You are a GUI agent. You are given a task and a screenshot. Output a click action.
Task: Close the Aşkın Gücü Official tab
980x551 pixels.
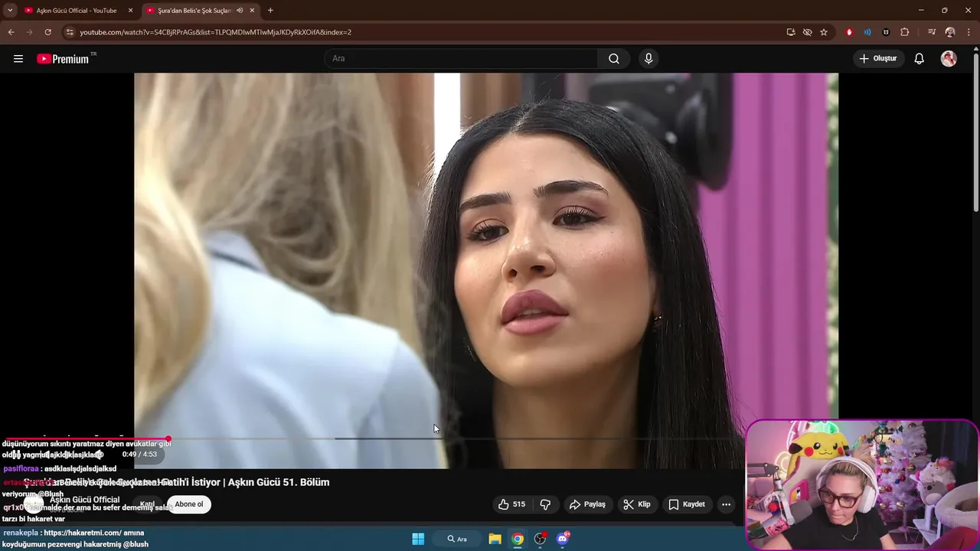pyautogui.click(x=130, y=11)
